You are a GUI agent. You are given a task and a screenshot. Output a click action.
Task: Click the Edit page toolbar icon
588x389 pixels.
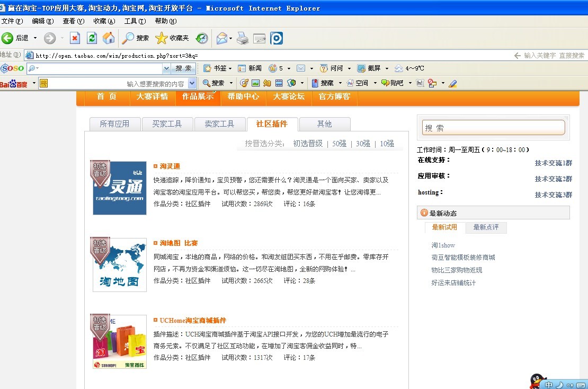click(x=259, y=38)
